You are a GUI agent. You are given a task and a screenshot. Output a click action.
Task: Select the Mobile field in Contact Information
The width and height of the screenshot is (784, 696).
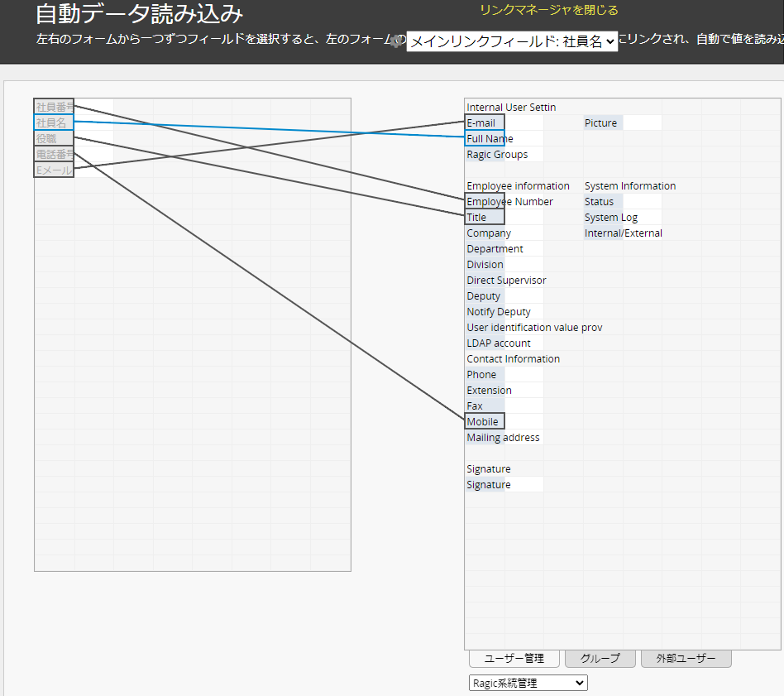[x=485, y=422]
